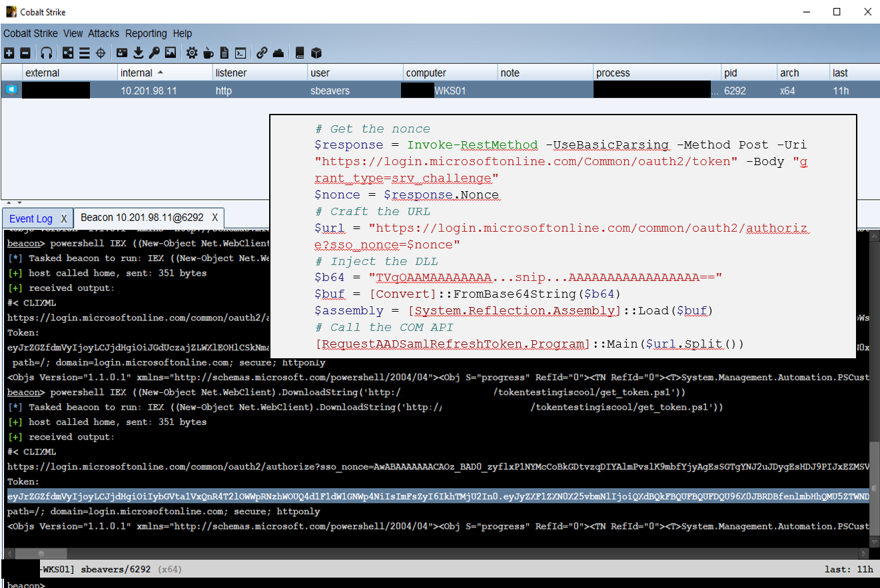880x588 pixels.
Task: Click the chain link host file icon
Action: (x=262, y=53)
